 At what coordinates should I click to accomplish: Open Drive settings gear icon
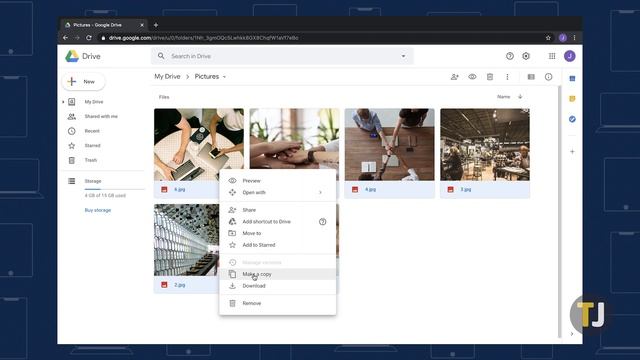tap(526, 56)
